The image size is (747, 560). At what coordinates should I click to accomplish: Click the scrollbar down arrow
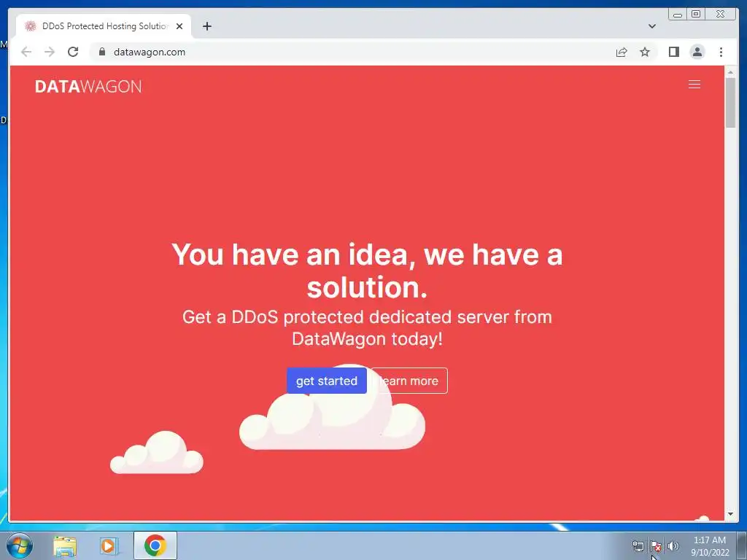click(730, 514)
